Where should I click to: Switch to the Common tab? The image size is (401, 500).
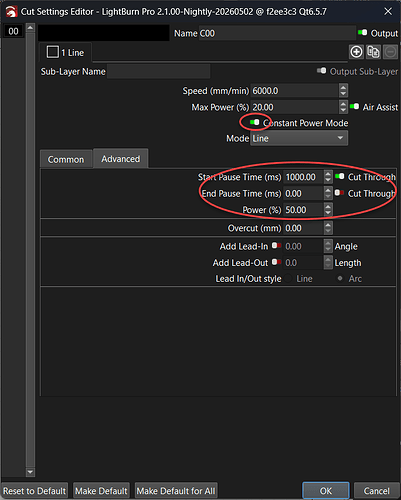pos(66,159)
